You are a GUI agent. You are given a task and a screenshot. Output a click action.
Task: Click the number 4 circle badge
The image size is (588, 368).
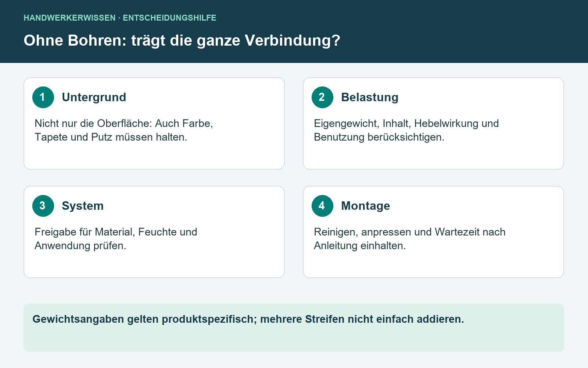(322, 206)
